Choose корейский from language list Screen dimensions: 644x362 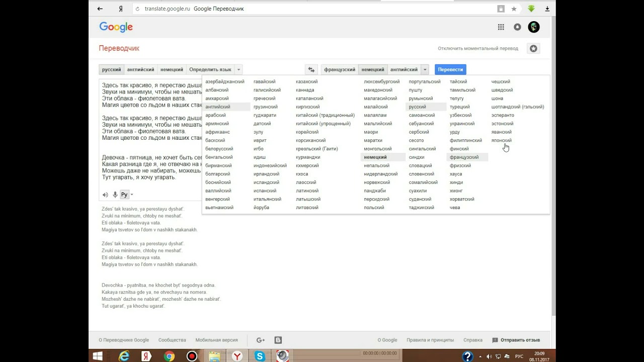[307, 132]
